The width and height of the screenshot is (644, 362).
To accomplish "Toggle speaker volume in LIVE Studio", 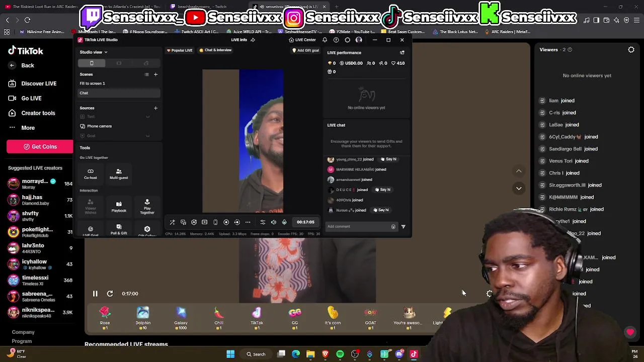I will (273, 222).
